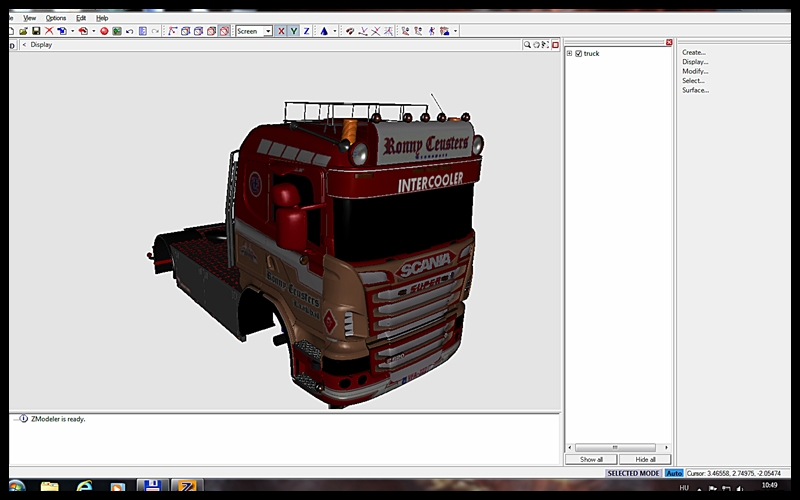Toggle the highlighted red selection level icon
The image size is (800, 500).
(224, 31)
